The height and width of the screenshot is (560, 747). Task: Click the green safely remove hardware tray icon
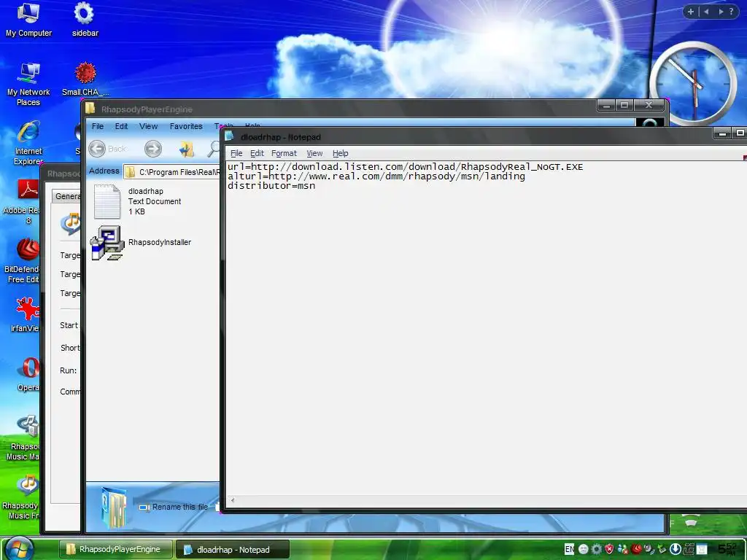(662, 549)
